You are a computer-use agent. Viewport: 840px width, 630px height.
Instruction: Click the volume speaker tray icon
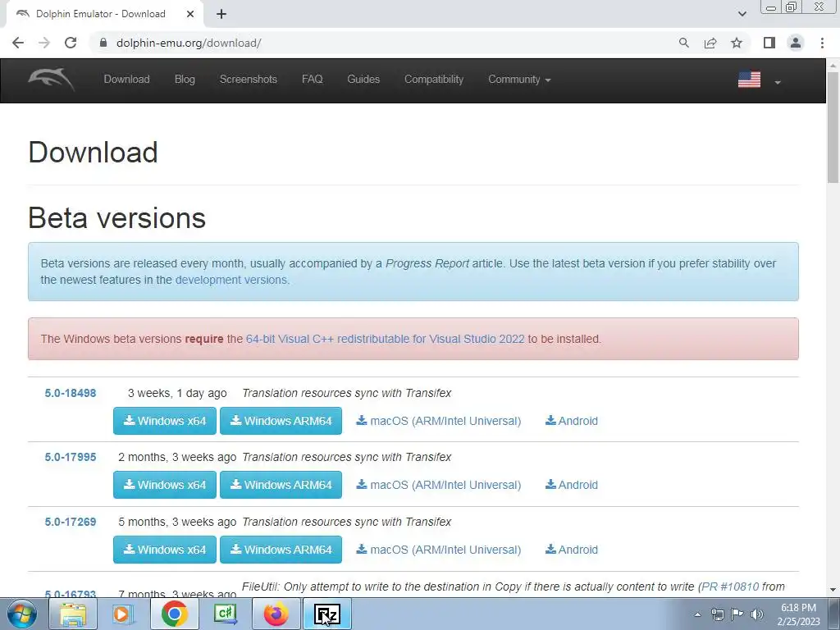click(757, 614)
